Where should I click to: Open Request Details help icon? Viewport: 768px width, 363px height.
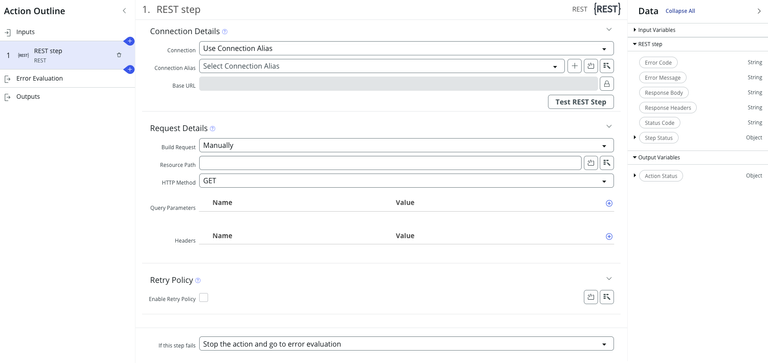213,129
